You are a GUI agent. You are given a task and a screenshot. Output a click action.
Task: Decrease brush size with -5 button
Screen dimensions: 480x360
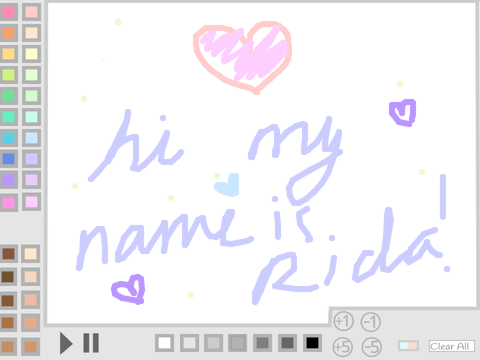click(372, 347)
